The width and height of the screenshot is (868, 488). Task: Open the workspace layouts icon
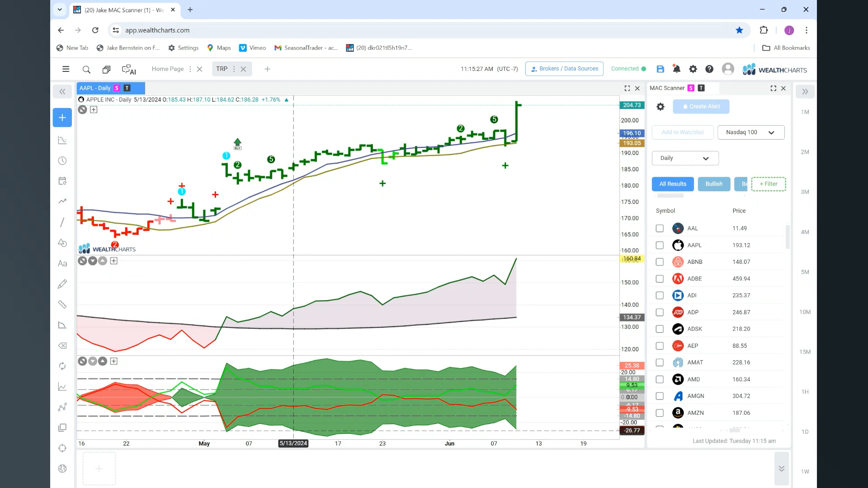coord(106,70)
